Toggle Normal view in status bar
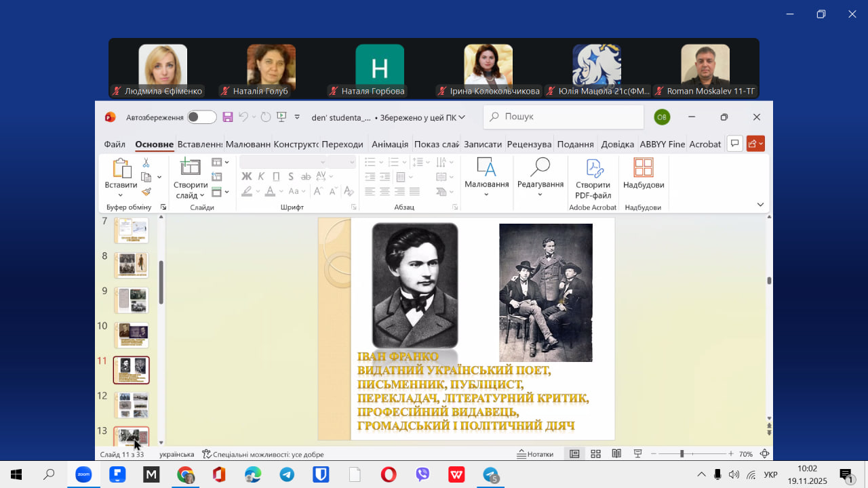 pyautogui.click(x=574, y=454)
